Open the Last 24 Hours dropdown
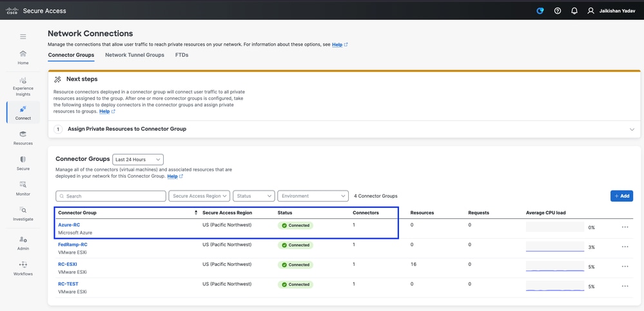This screenshot has height=311, width=644. coord(138,159)
